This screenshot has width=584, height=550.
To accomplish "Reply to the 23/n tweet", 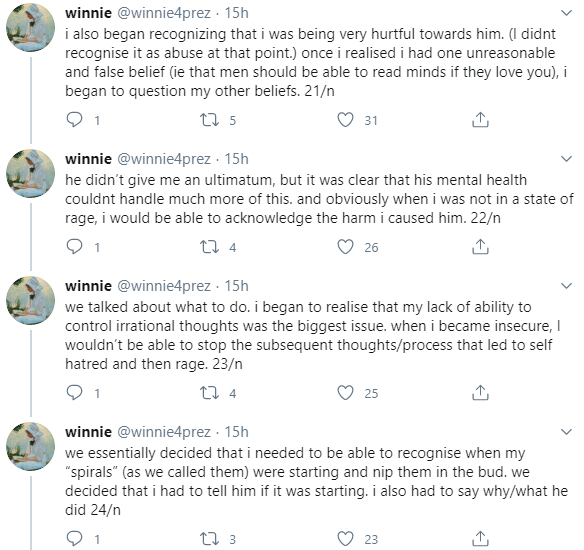I will tap(74, 392).
